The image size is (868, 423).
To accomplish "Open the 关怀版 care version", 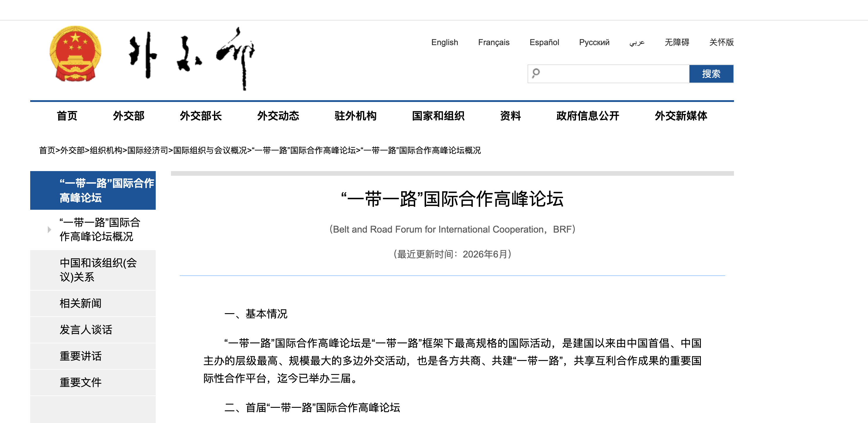I will pos(721,42).
